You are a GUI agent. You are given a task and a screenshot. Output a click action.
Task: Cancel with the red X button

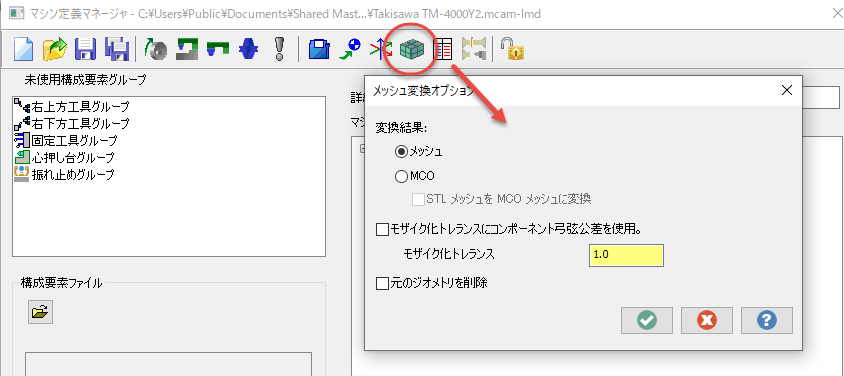pos(707,321)
